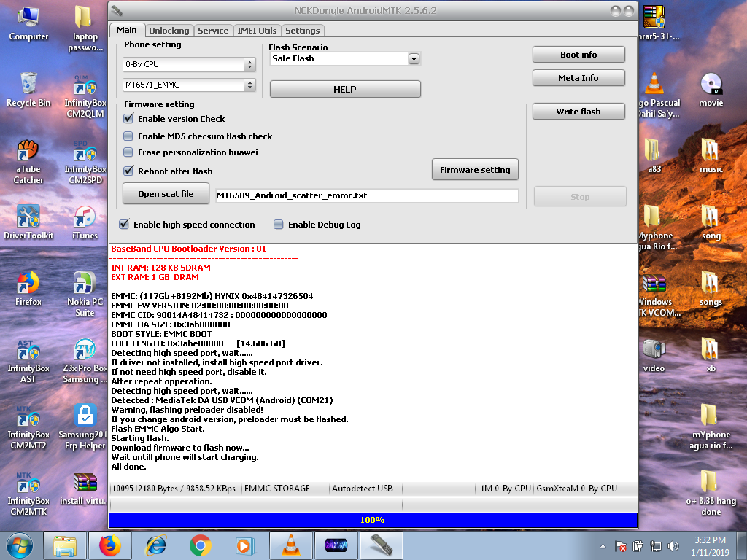Click 'Autodetect USB' status bar entry
747x560 pixels.
coord(362,488)
